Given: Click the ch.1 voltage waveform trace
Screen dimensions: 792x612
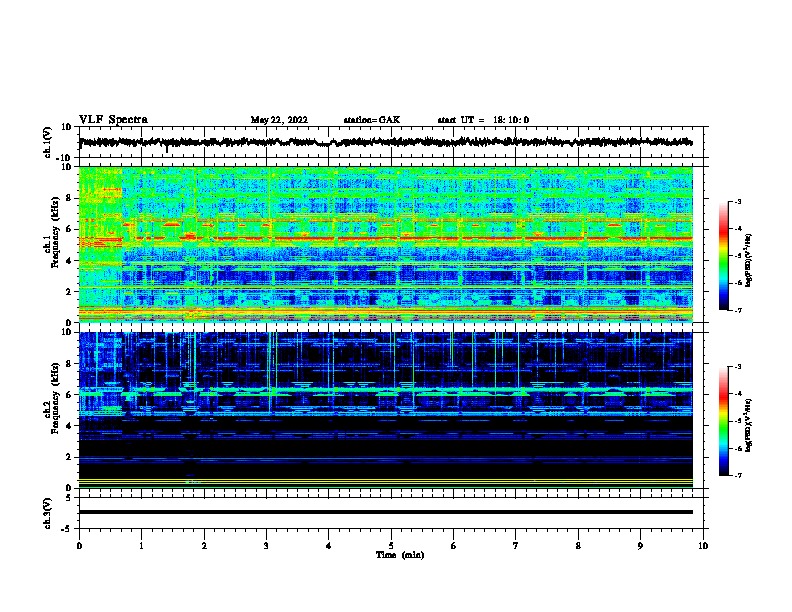Looking at the screenshot, I should [x=385, y=142].
